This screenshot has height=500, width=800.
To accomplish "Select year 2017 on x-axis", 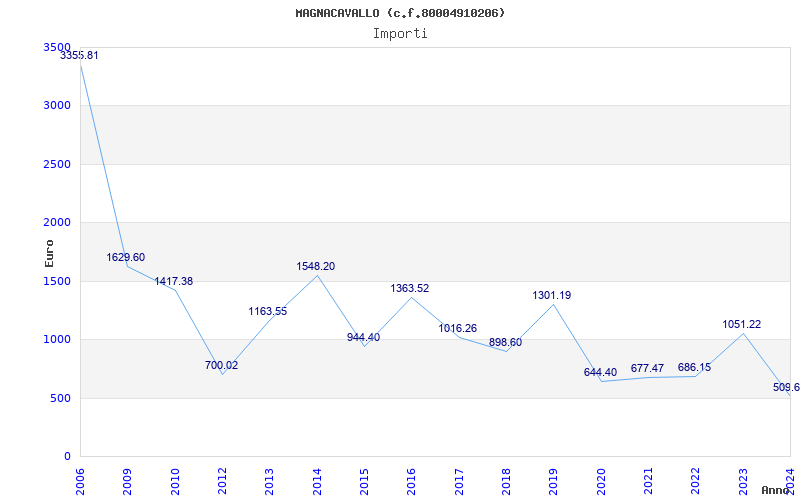I will click(x=459, y=480).
